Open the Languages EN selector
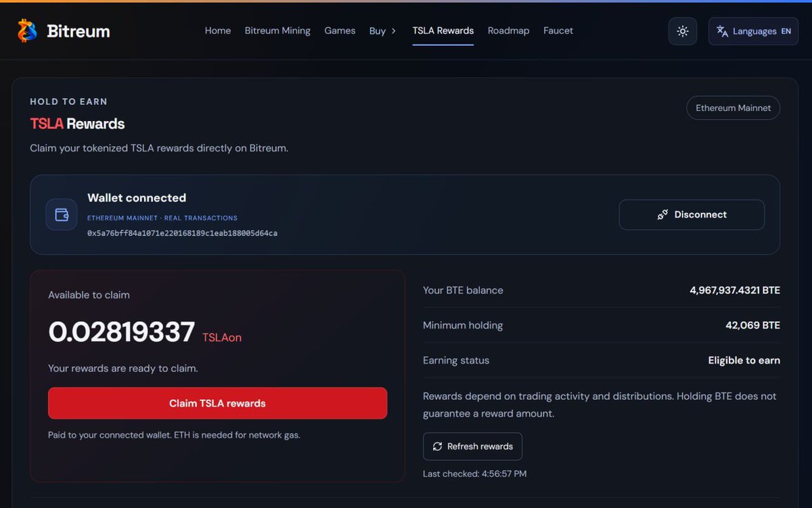Image resolution: width=812 pixels, height=508 pixels. pyautogui.click(x=753, y=31)
